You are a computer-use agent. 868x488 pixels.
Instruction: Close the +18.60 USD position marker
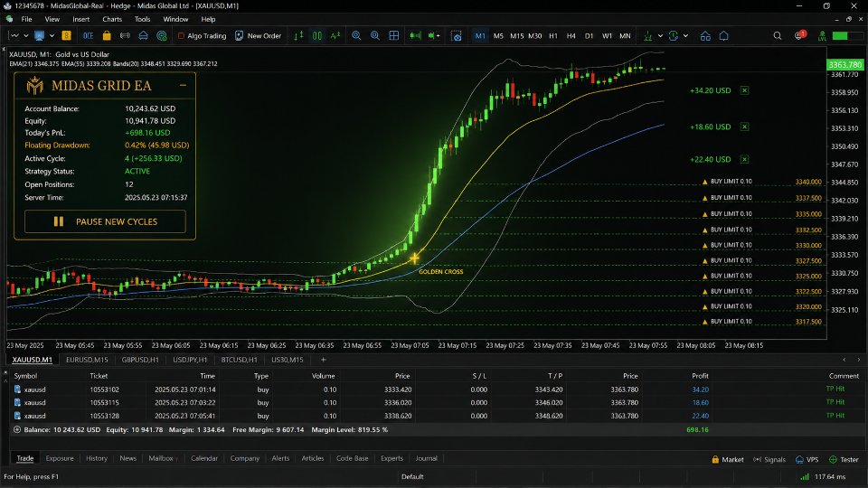point(744,127)
